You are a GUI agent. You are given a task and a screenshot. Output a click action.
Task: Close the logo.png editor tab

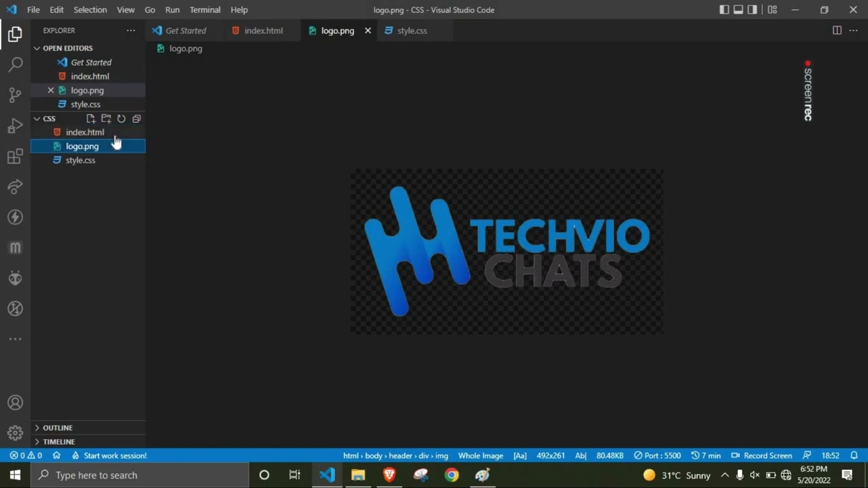click(368, 30)
